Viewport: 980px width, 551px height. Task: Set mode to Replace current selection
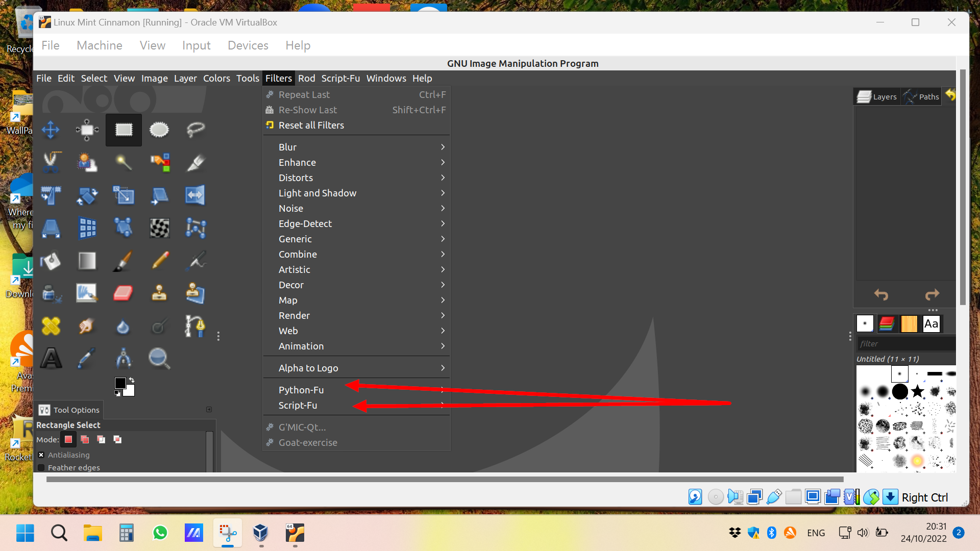point(68,440)
